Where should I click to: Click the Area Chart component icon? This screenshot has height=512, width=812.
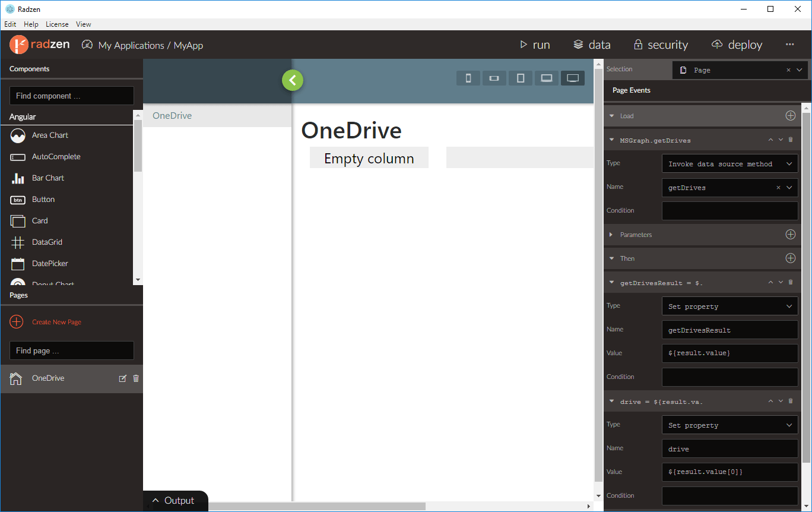18,135
